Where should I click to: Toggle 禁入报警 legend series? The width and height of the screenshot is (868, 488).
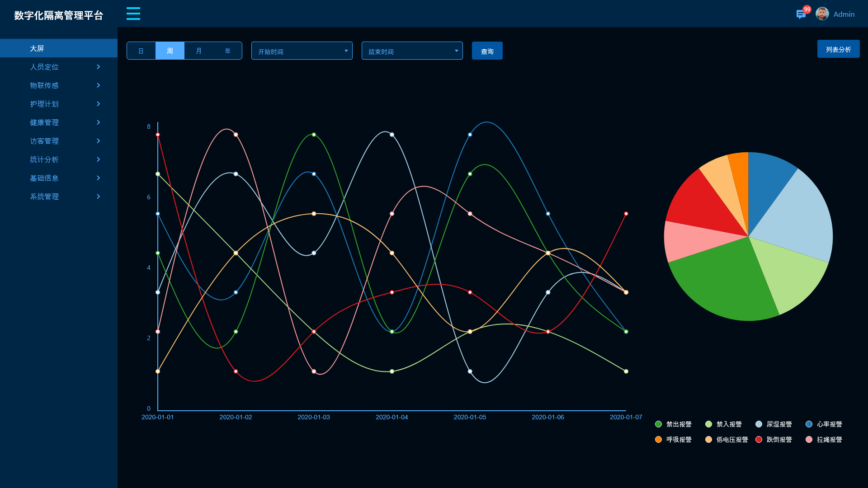tap(724, 424)
